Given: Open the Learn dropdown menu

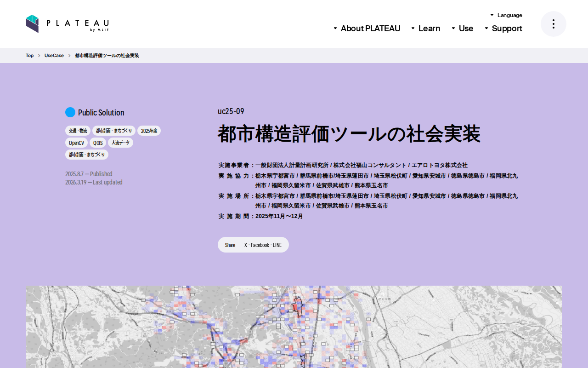Looking at the screenshot, I should point(425,29).
